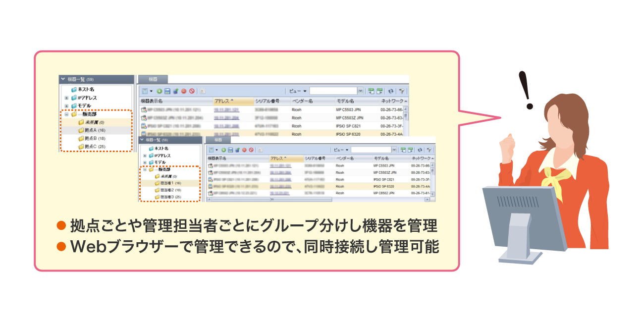Collapse the 販売部 group node
This screenshot has width=644, height=322.
pos(66,113)
